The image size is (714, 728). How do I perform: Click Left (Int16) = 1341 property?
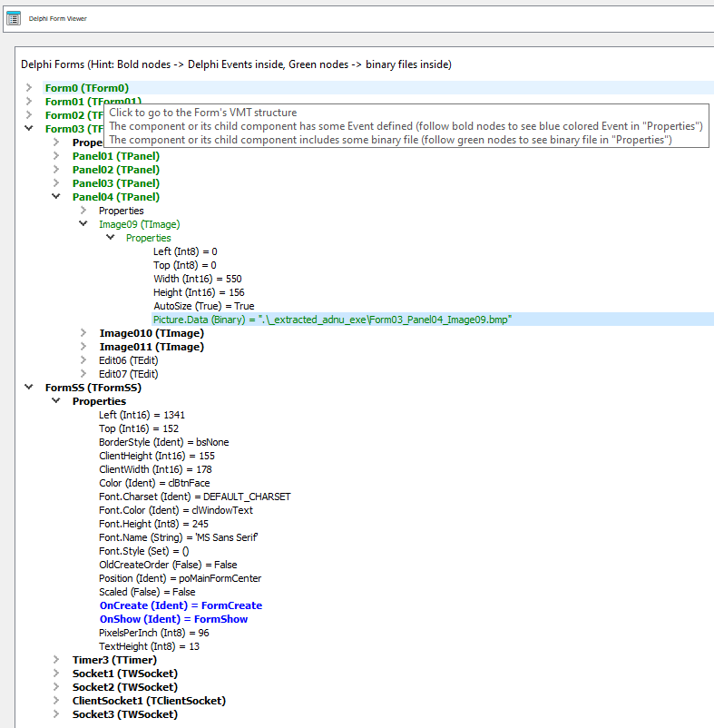(x=142, y=415)
